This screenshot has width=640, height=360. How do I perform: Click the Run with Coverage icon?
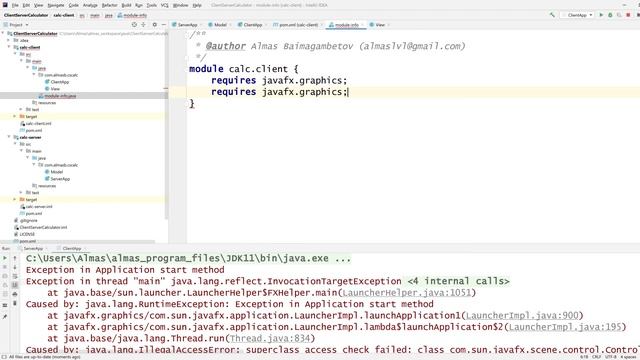619,15
